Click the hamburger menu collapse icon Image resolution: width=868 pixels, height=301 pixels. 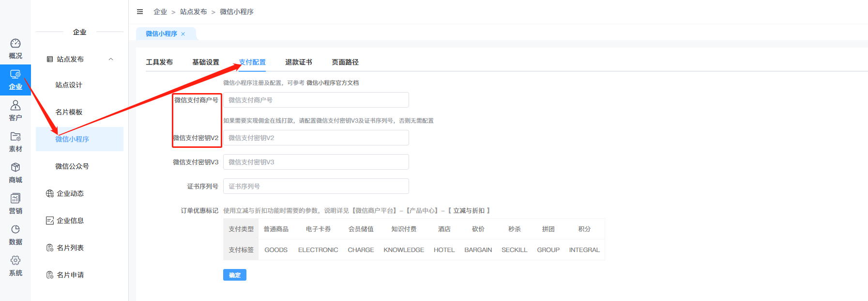[x=140, y=12]
